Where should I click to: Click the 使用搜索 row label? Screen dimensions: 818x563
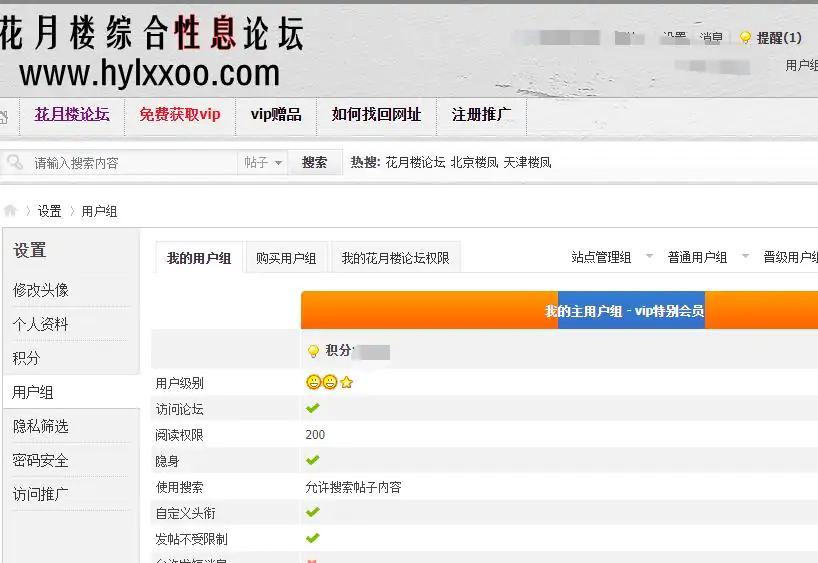pos(179,487)
